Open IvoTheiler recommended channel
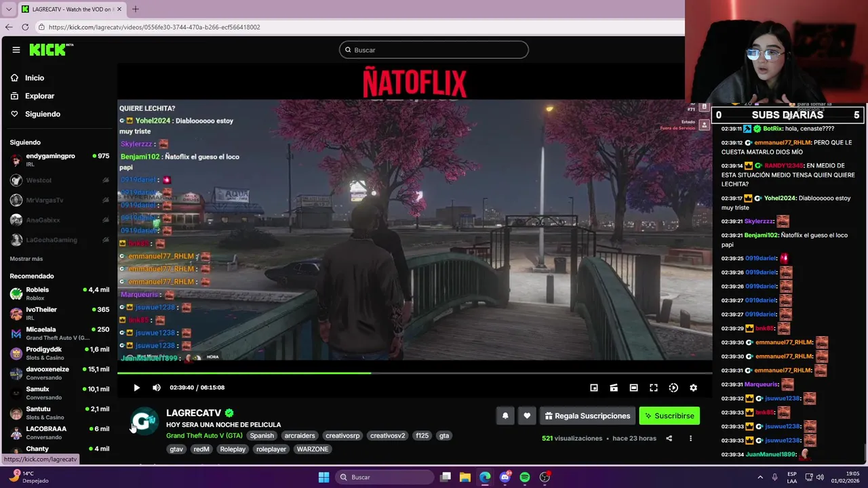The width and height of the screenshot is (868, 488). coord(60,313)
